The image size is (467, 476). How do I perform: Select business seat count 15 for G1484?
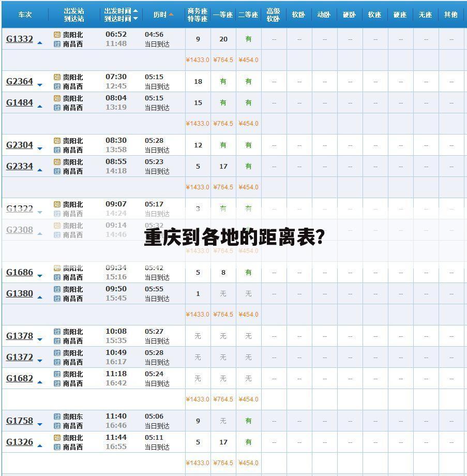tap(198, 103)
